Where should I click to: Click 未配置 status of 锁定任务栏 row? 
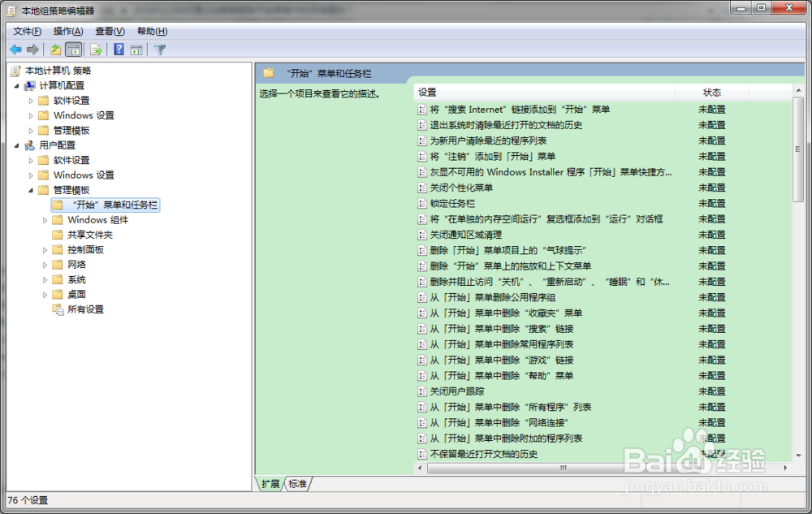(x=712, y=204)
